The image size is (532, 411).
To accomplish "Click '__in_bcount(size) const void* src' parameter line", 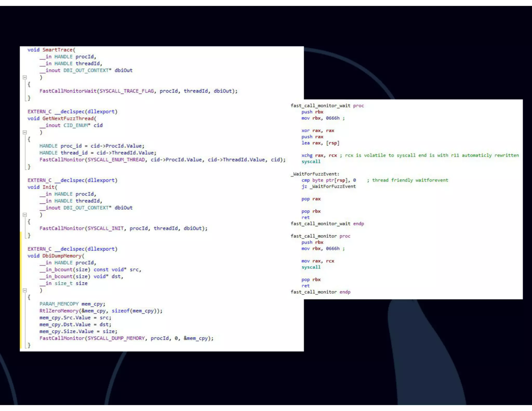I will point(90,269).
